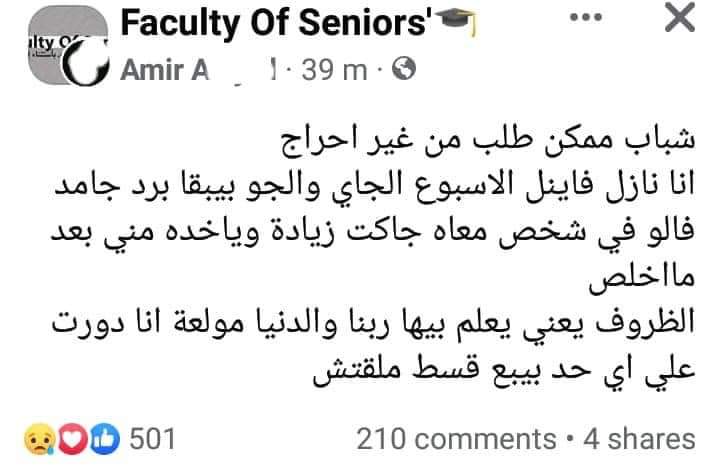View the 4 shares list

click(x=638, y=438)
